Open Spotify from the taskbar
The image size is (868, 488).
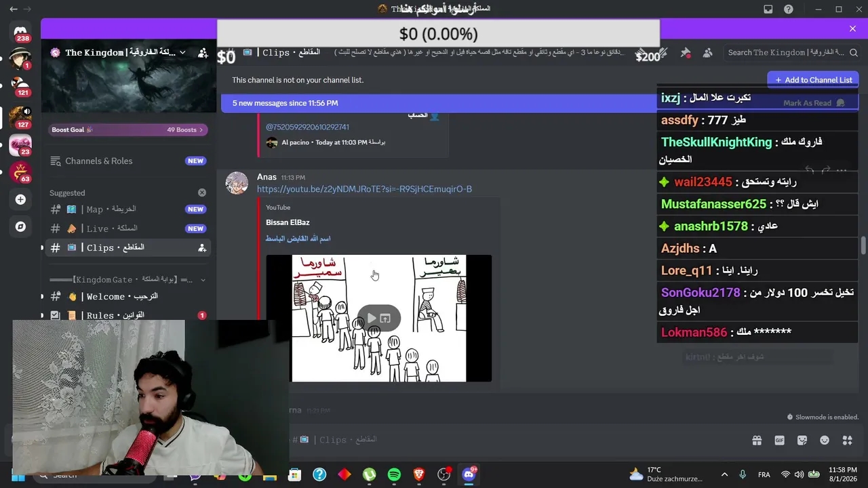(394, 474)
